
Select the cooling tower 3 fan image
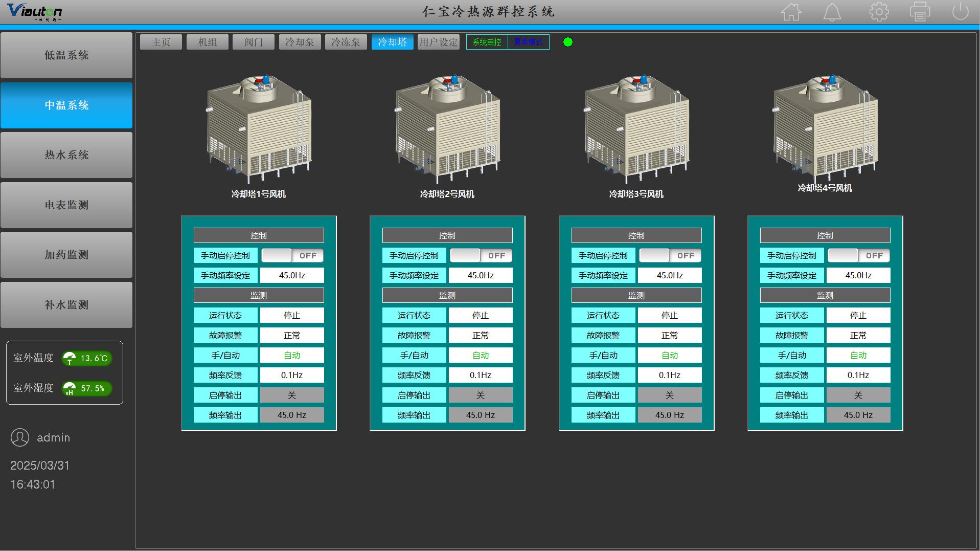[636, 128]
